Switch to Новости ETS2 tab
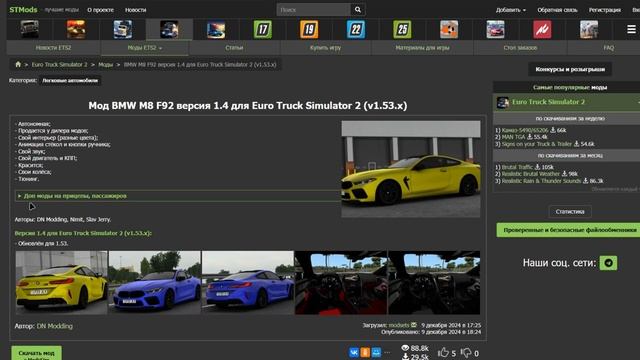640x360 pixels. [x=53, y=48]
